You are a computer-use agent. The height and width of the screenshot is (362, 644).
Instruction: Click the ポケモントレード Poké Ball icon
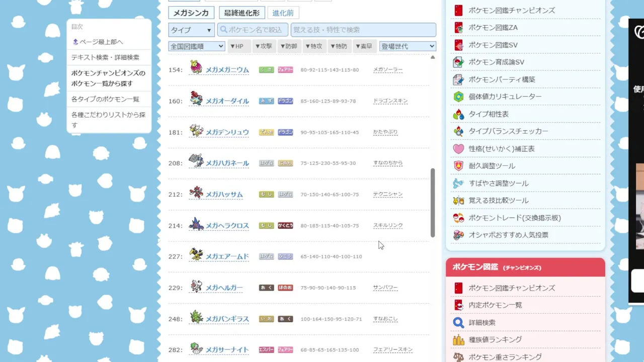pyautogui.click(x=458, y=218)
